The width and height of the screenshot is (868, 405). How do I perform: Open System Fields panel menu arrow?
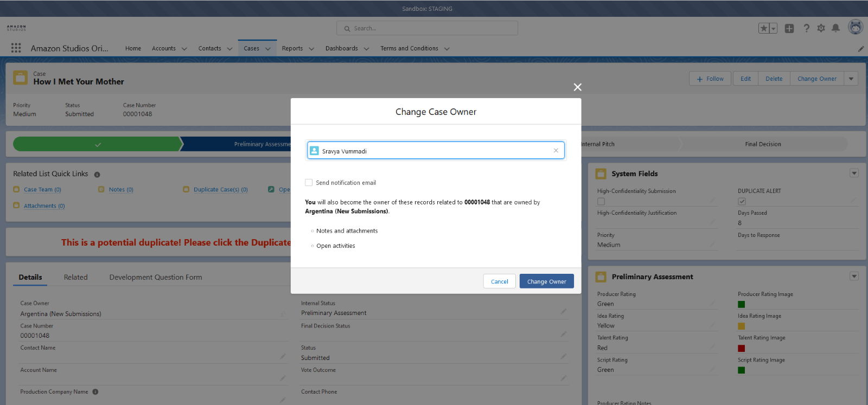(x=854, y=173)
